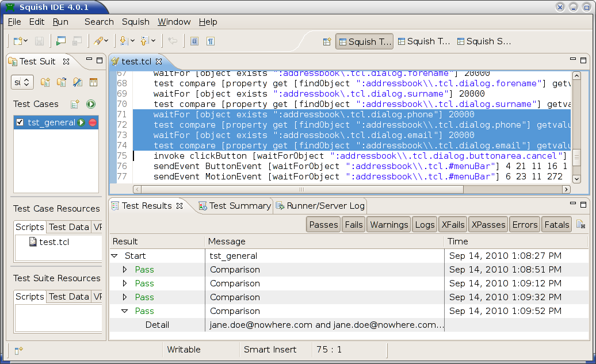
Task: Expand the first Pass result row
Action: click(125, 270)
